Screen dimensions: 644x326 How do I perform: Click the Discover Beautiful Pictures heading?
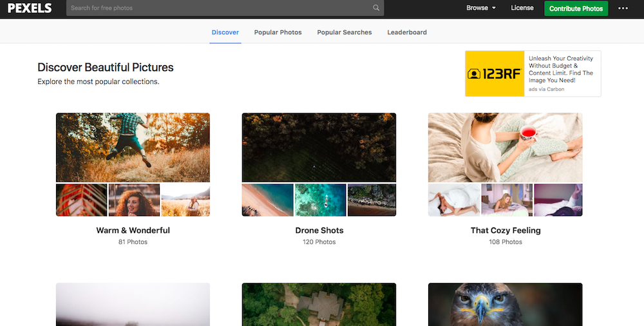[x=106, y=67]
